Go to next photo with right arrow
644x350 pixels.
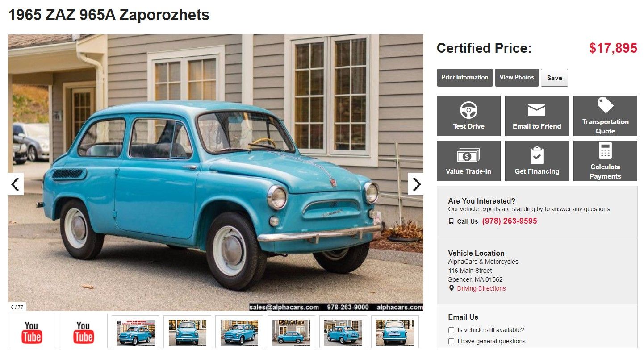[x=416, y=184]
